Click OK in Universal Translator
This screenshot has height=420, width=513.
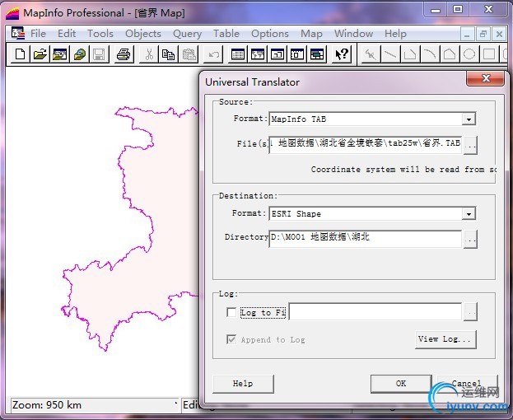(401, 384)
